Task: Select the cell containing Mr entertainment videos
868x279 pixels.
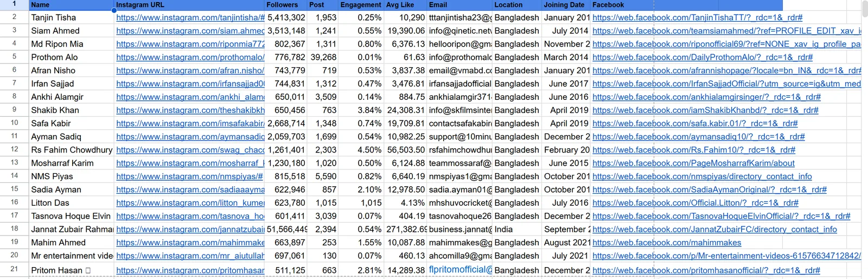Action: tap(71, 256)
